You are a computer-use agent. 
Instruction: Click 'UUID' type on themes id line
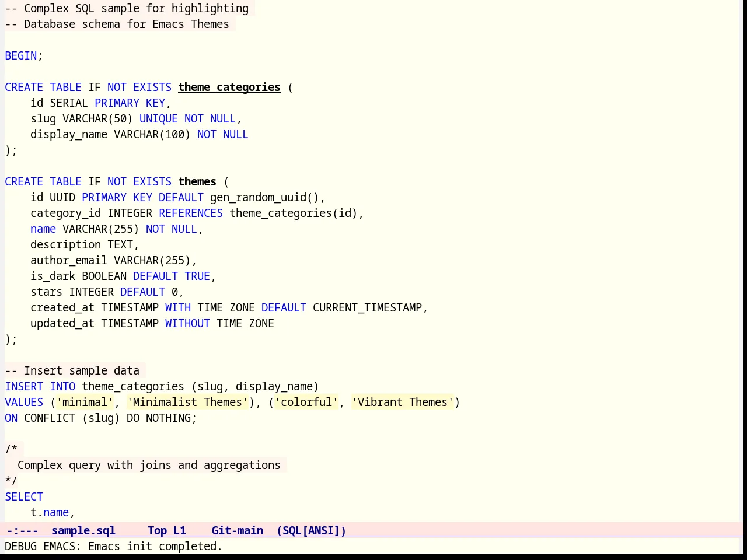click(x=62, y=197)
